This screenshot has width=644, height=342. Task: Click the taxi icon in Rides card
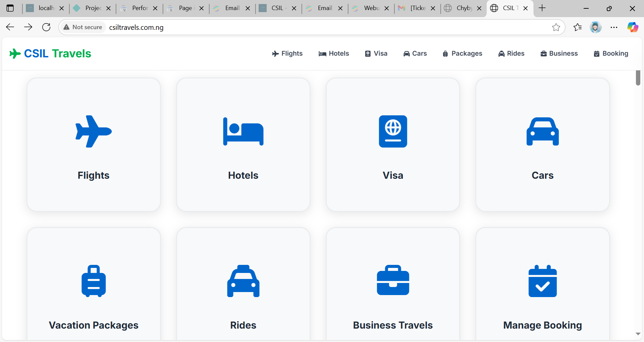(x=243, y=281)
